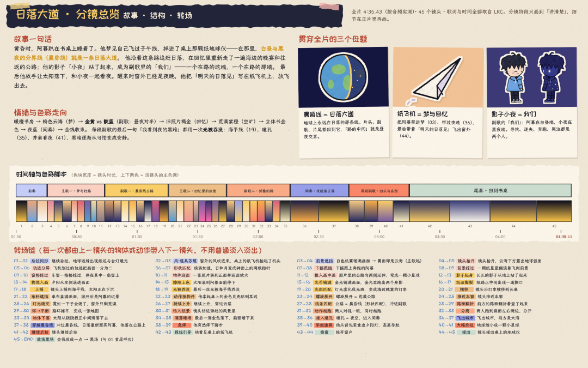Click shot 43 color block in the strip
588x368 pixels.
point(470,211)
